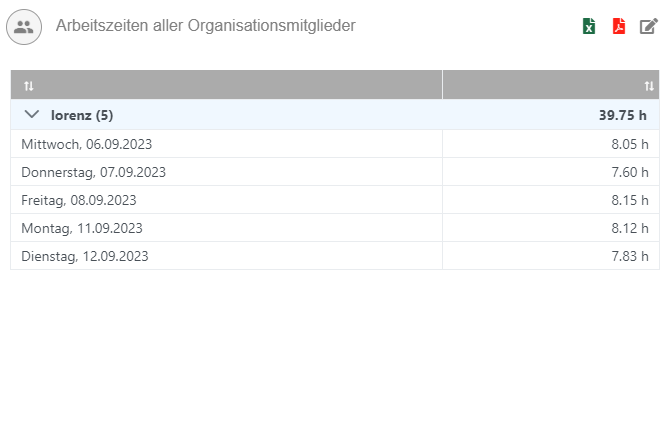Select the Donnerstag, 07.09.2023 entry
The image size is (672, 445).
pyautogui.click(x=93, y=172)
